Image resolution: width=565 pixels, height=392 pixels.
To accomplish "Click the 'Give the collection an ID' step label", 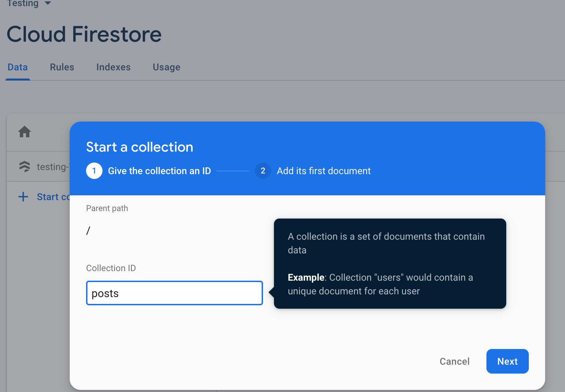I will point(160,171).
